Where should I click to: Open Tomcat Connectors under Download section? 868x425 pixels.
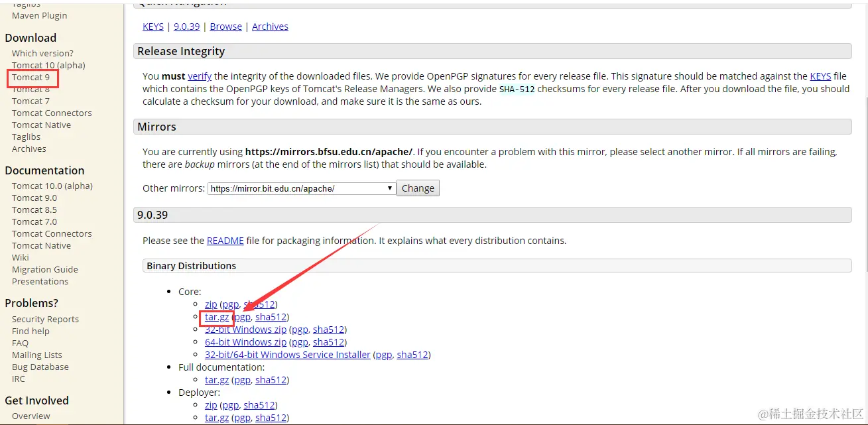tap(52, 113)
